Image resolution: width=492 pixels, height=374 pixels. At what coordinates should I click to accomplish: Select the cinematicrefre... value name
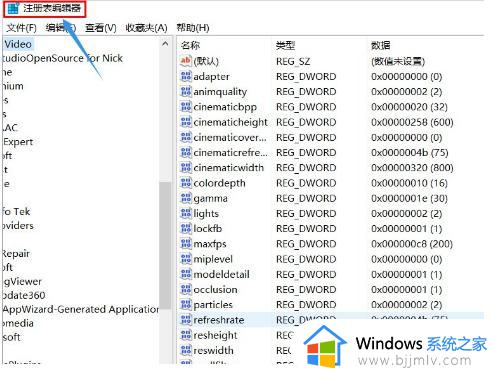pos(230,153)
